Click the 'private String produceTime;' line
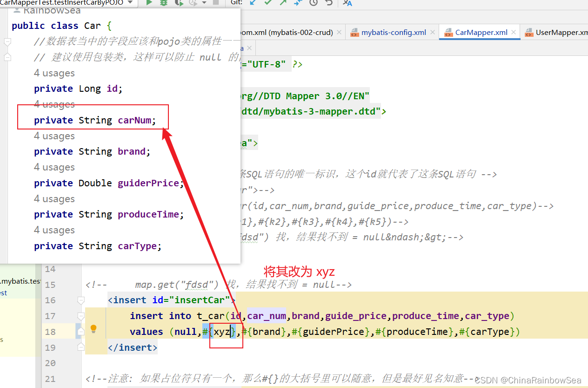 pos(109,214)
